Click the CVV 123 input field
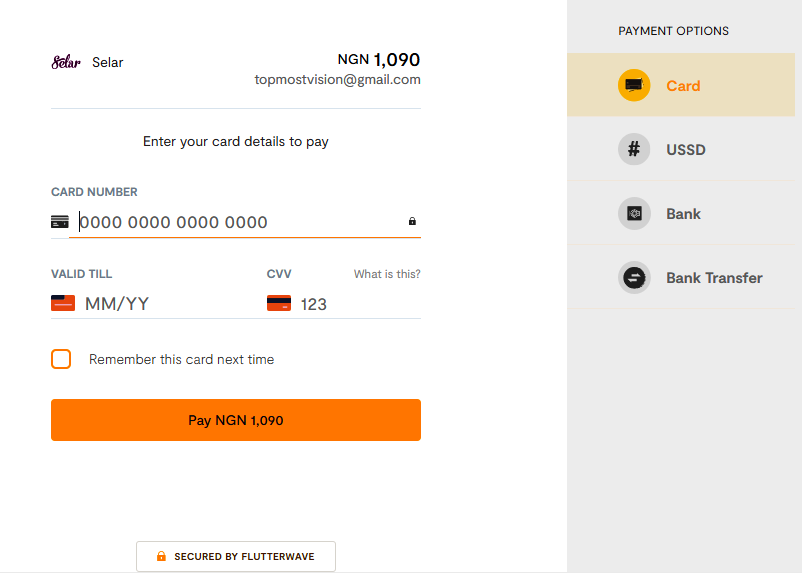The image size is (802, 573). (358, 304)
